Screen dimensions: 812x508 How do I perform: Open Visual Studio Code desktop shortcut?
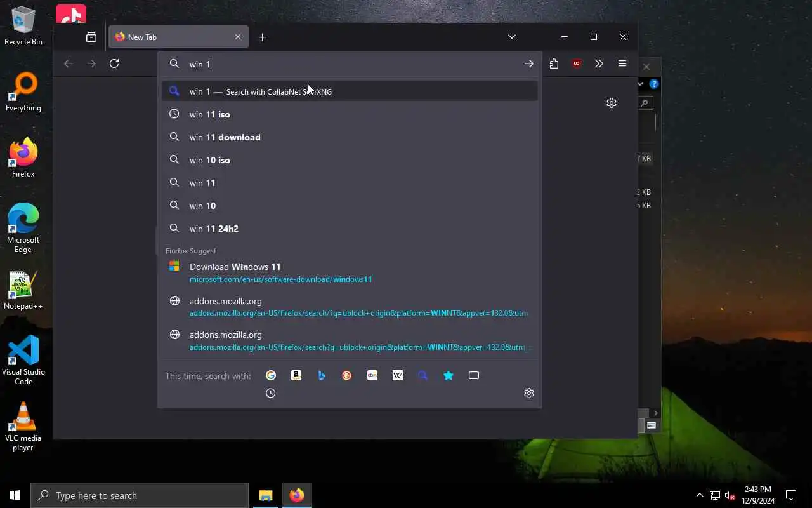click(23, 361)
